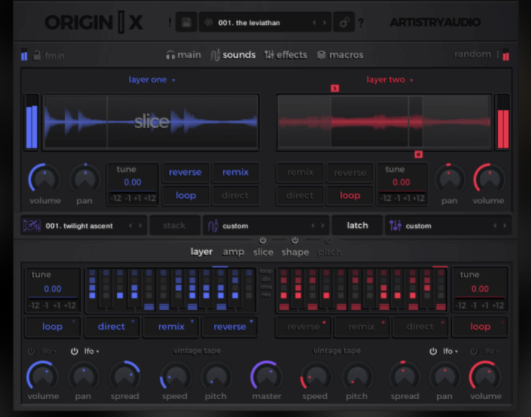
Task: Toggle layer two pan lfo power
Action: pos(433,351)
